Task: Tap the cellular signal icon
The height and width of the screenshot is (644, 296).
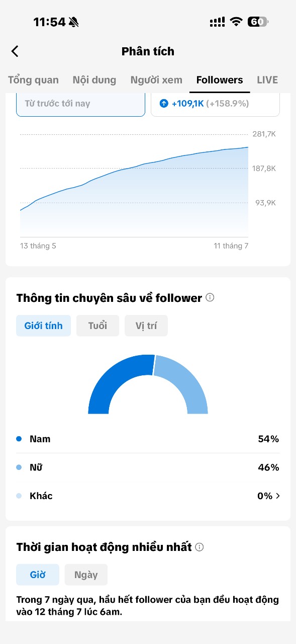Action: [x=217, y=22]
